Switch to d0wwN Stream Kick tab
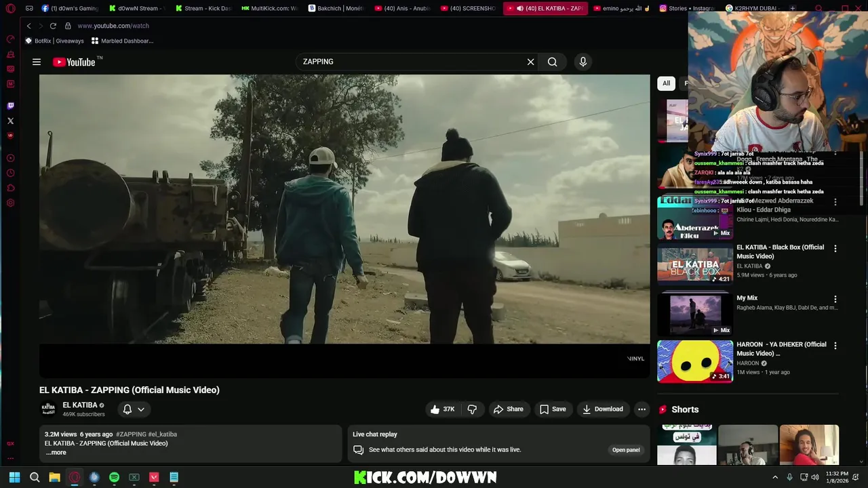868x488 pixels. 138,8
